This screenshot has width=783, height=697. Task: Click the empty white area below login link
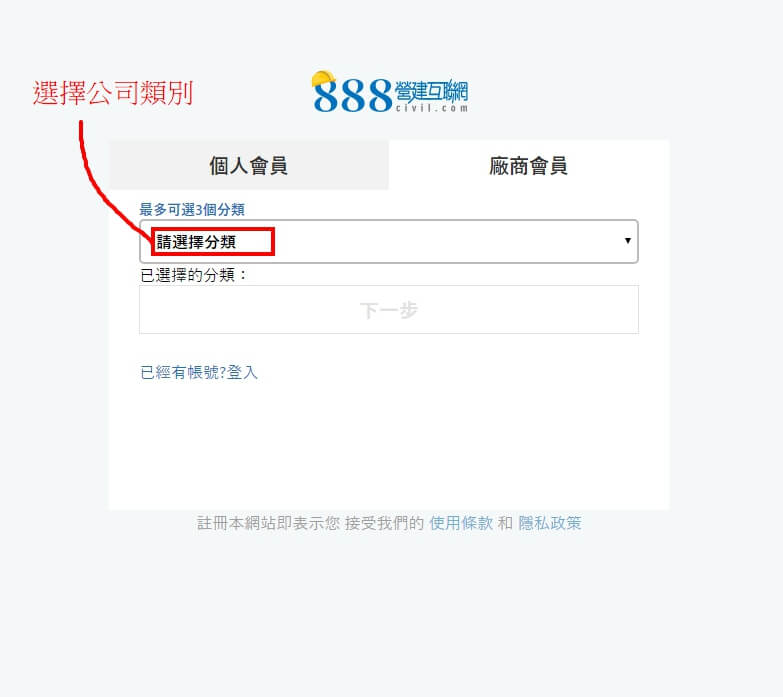point(389,444)
